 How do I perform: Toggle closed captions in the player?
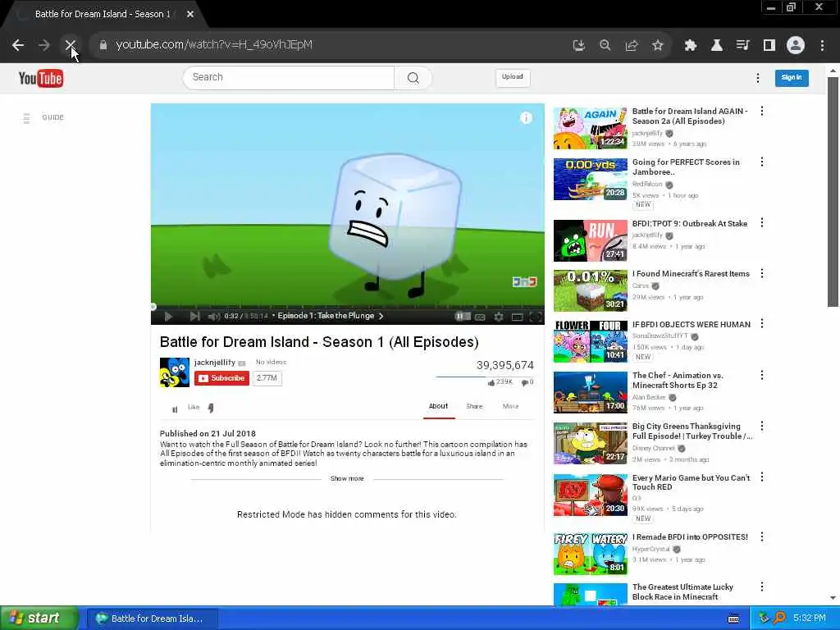tap(481, 317)
